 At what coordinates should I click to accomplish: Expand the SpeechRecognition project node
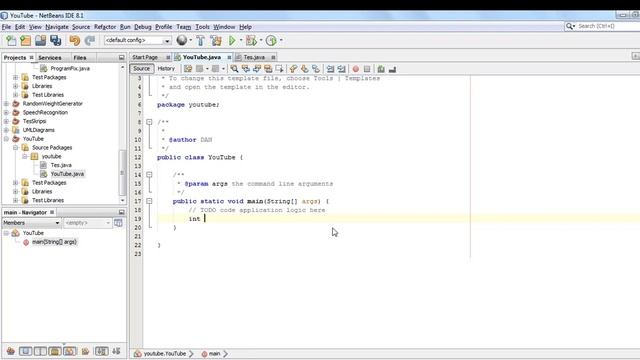(x=6, y=112)
